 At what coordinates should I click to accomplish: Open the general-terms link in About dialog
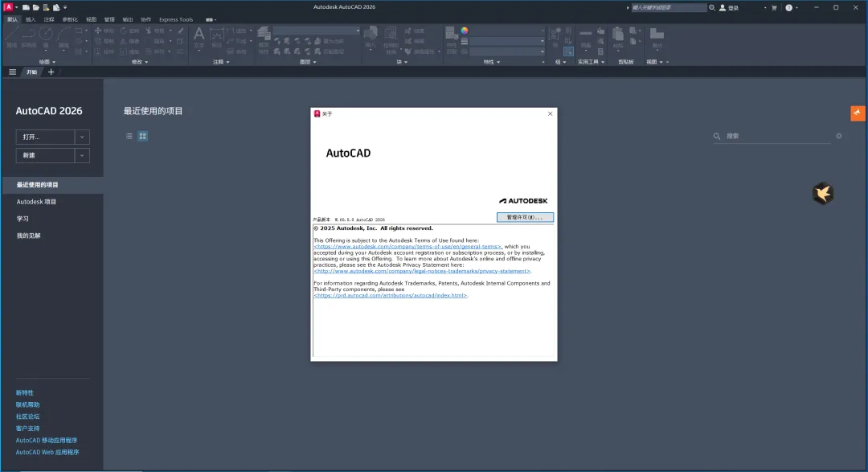407,247
